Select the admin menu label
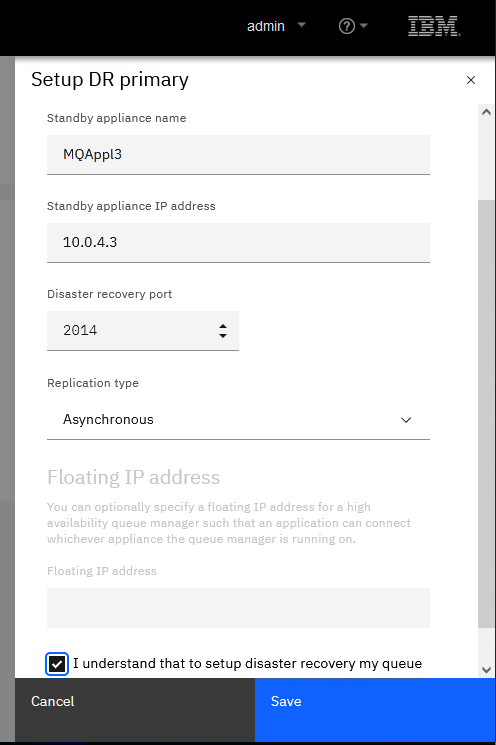496x745 pixels. (x=266, y=26)
